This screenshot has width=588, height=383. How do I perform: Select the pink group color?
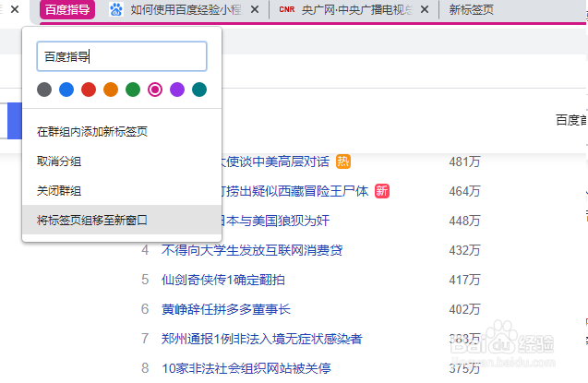click(x=155, y=90)
